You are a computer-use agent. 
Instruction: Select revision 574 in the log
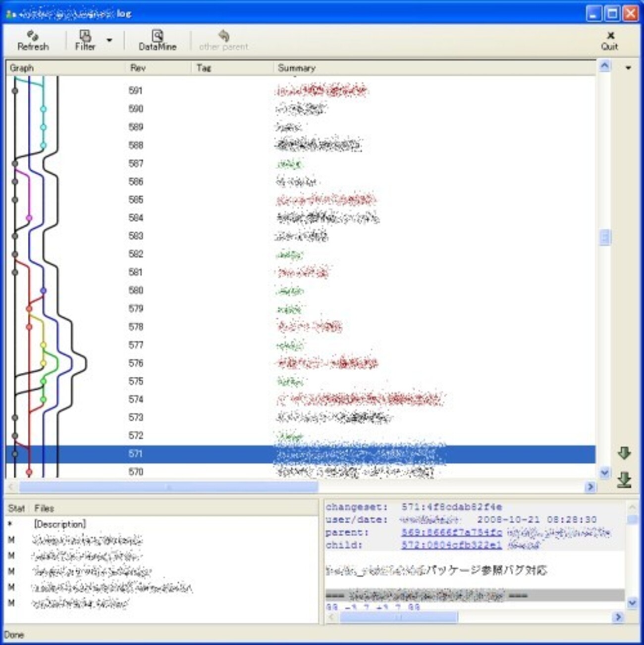(x=300, y=399)
